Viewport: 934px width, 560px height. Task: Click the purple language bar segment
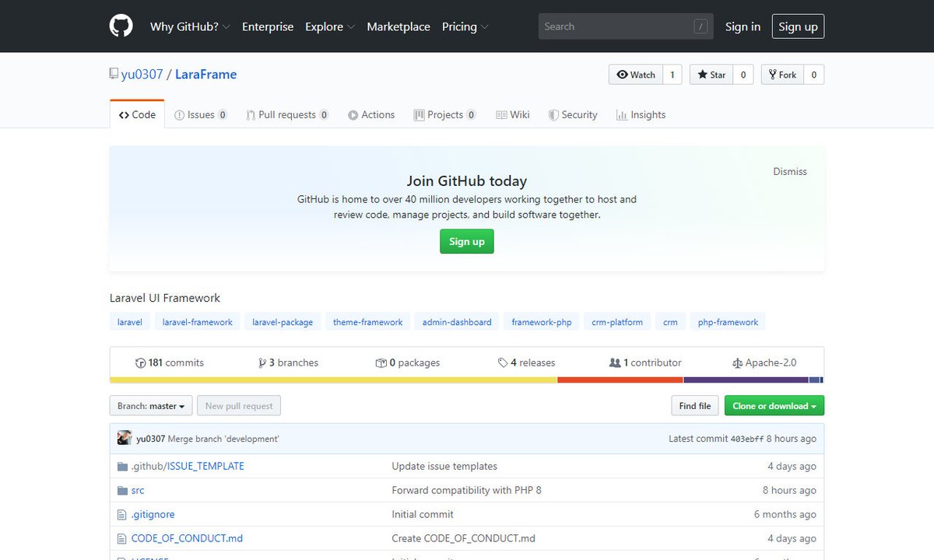pyautogui.click(x=746, y=380)
